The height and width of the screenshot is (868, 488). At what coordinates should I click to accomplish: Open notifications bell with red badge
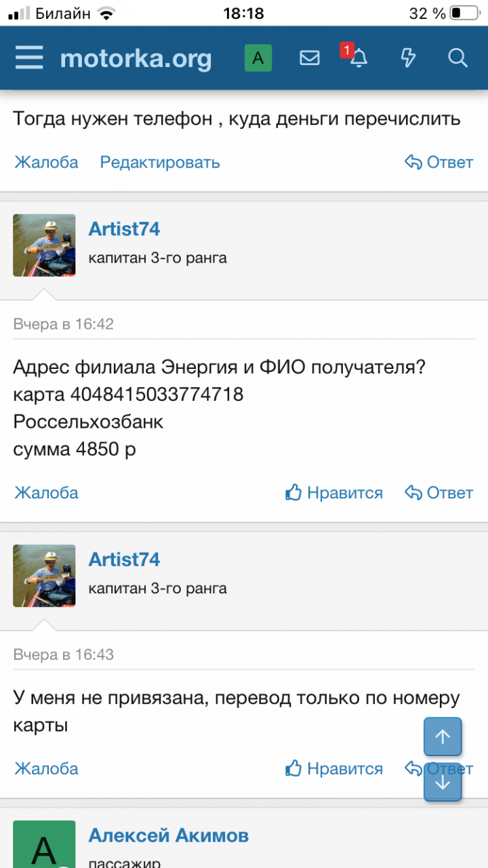coord(359,58)
